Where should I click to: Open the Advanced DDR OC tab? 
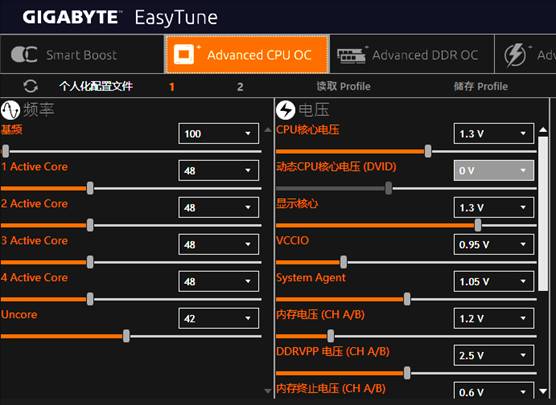412,55
